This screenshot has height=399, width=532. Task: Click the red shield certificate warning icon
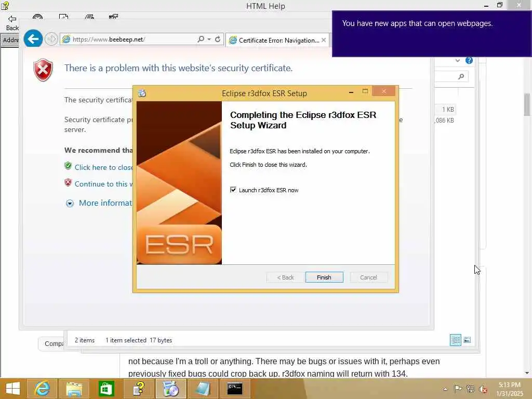click(x=43, y=70)
